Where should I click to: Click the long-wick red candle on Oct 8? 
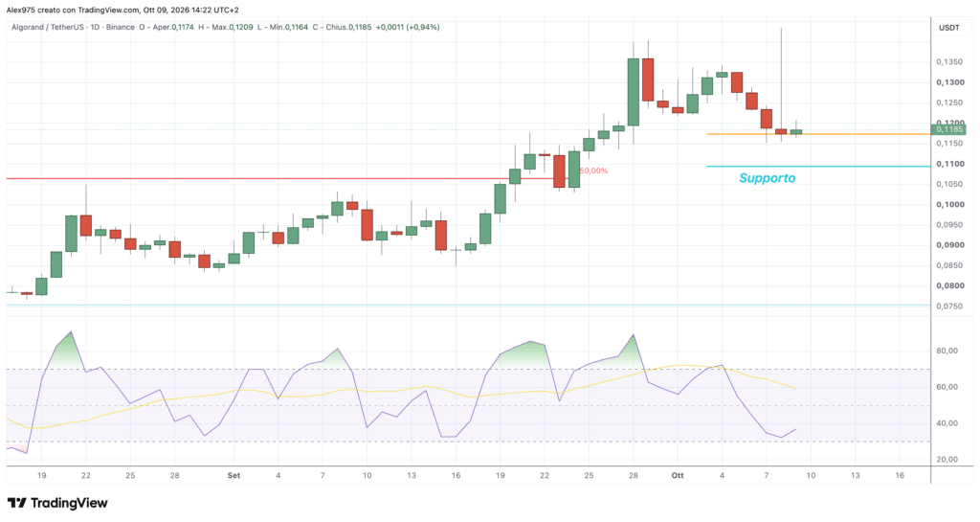[x=781, y=131]
